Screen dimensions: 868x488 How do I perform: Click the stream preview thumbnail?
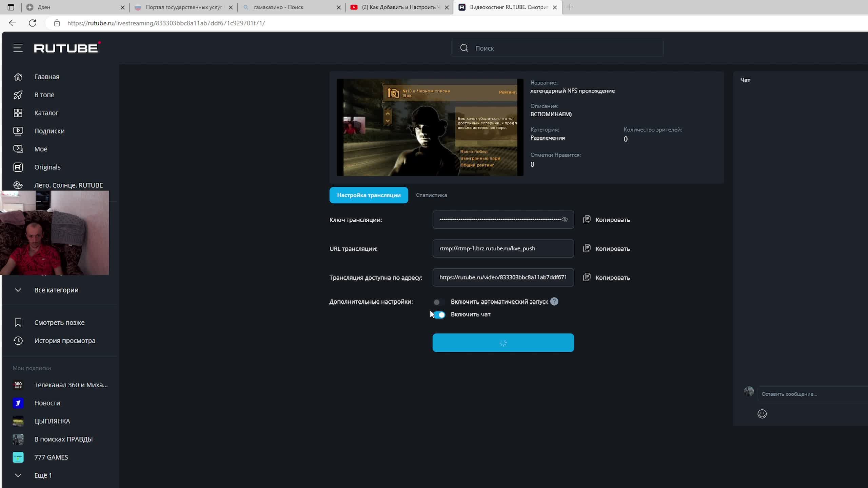(x=430, y=127)
